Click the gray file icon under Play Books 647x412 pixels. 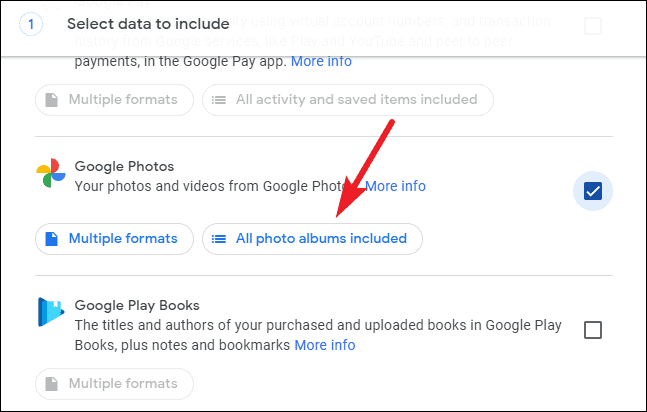52,384
